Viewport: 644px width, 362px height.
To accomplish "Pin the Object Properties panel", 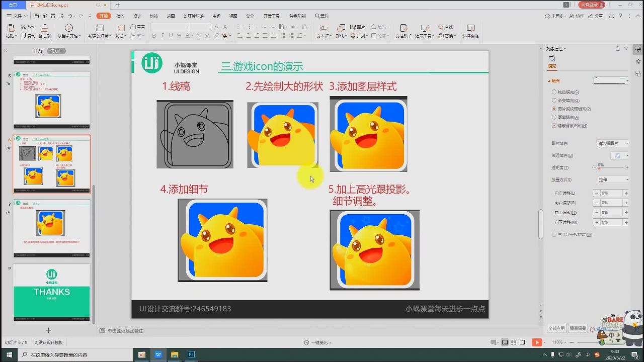I will 618,49.
